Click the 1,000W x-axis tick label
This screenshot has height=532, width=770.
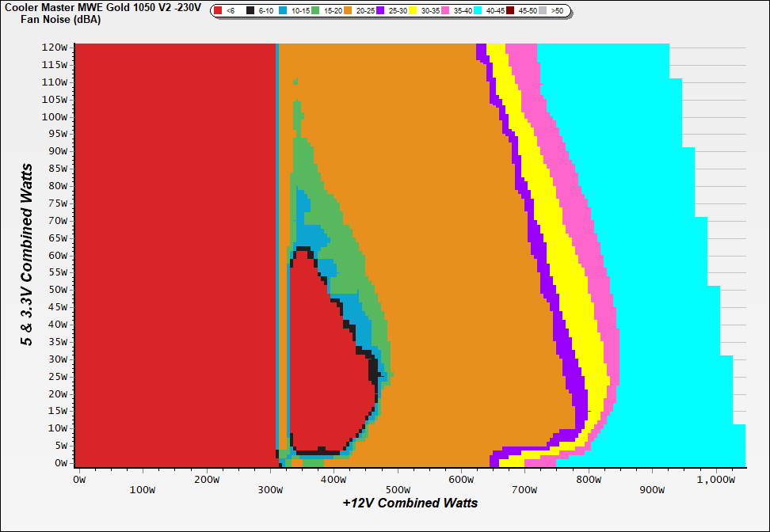715,479
